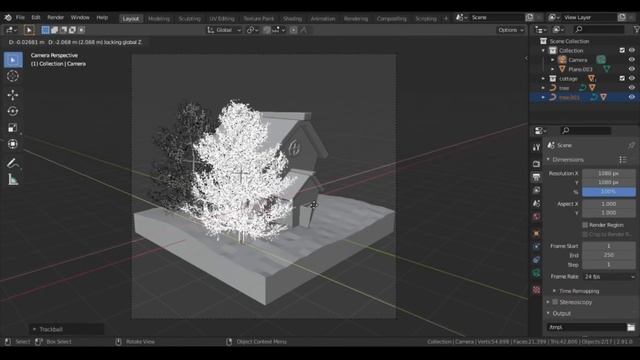
Task: Open the Edit menu
Action: click(x=36, y=18)
